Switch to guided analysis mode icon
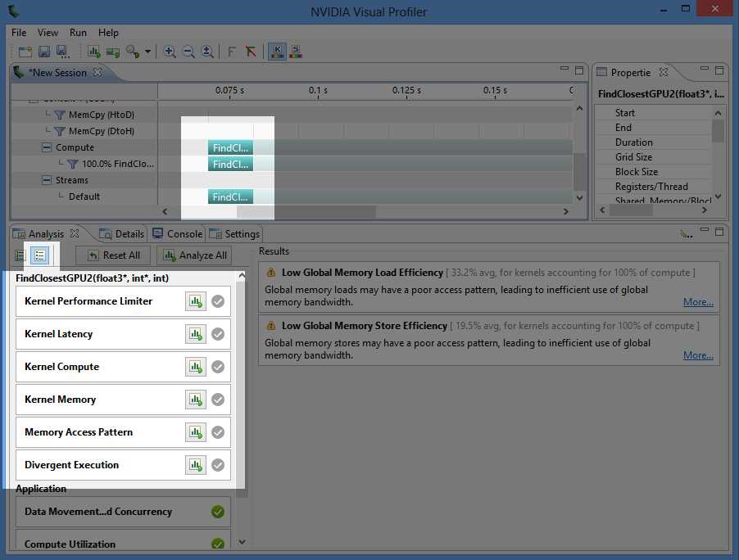Image resolution: width=739 pixels, height=560 pixels. pos(20,255)
